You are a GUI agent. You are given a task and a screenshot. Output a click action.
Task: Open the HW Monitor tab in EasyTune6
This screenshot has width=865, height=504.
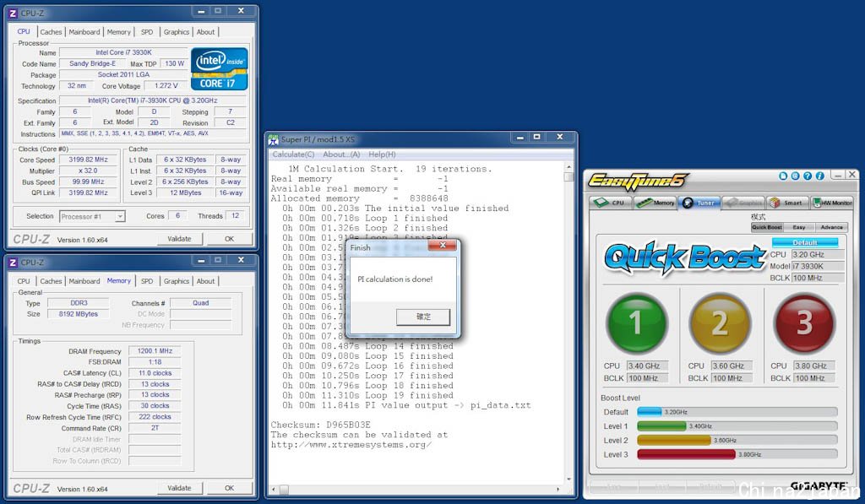[x=832, y=203]
